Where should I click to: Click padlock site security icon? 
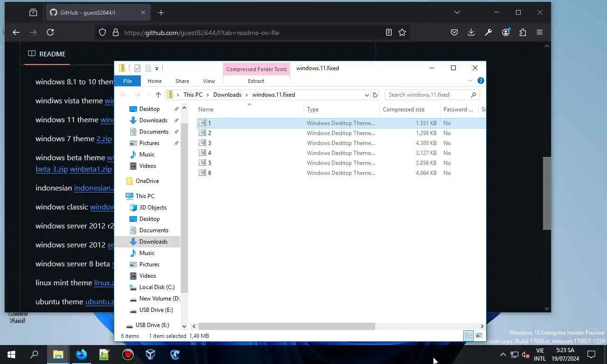(115, 33)
